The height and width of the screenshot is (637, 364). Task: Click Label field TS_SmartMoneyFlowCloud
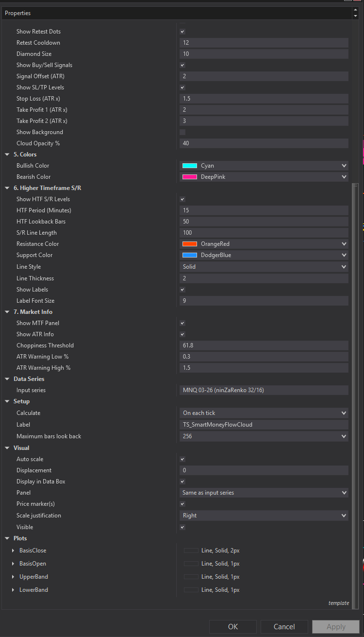point(264,425)
